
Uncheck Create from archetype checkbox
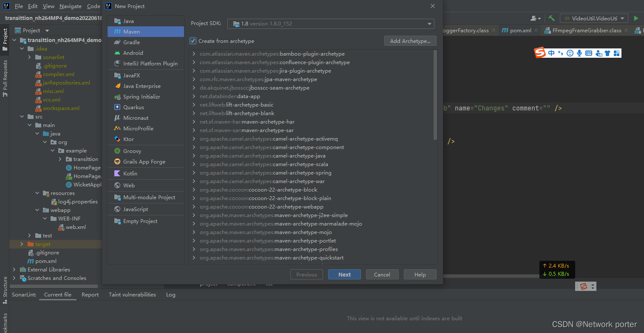tap(193, 41)
